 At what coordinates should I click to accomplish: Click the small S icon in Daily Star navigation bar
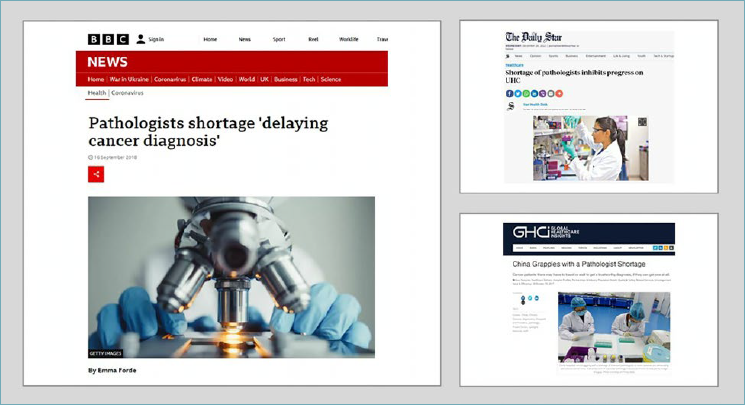(507, 56)
